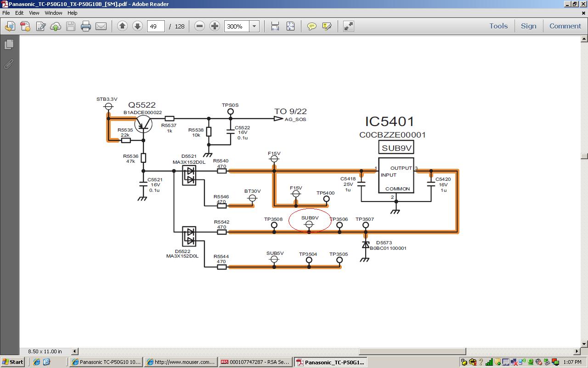Click the email envelope icon
The width and height of the screenshot is (588, 368).
[101, 26]
